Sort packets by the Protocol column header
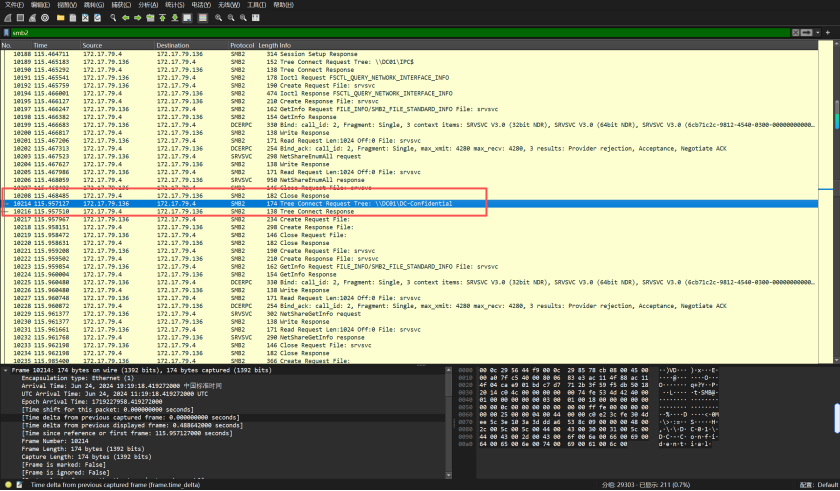Viewport: 840px width, 491px height. [242, 45]
